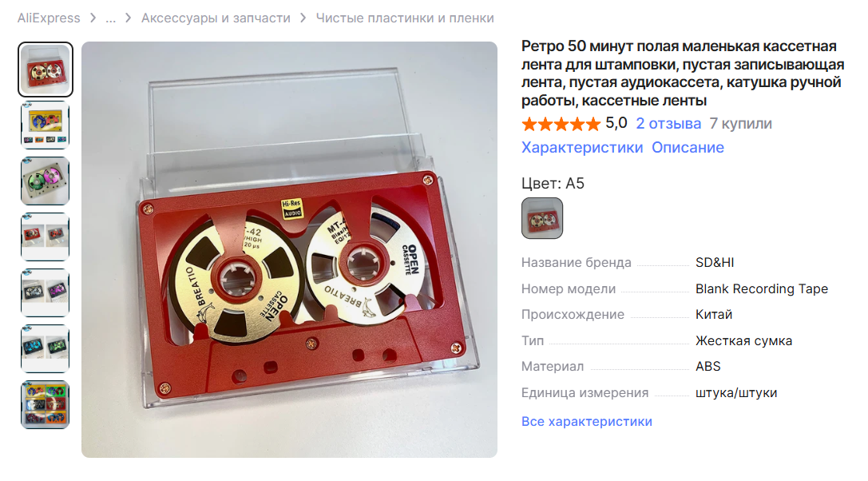This screenshot has height=481, width=868.
Task: Open the AliExpress breadcrumb link
Action: tap(48, 18)
